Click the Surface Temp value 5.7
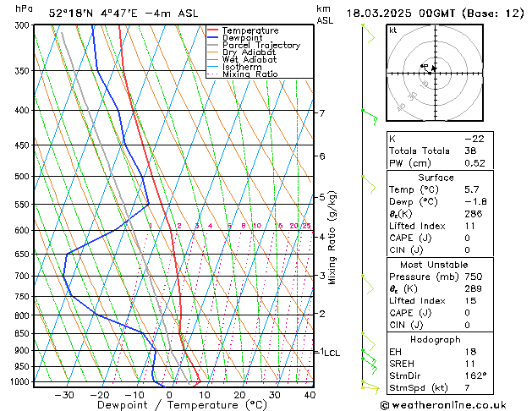The width and height of the screenshot is (532, 411). [x=472, y=189]
